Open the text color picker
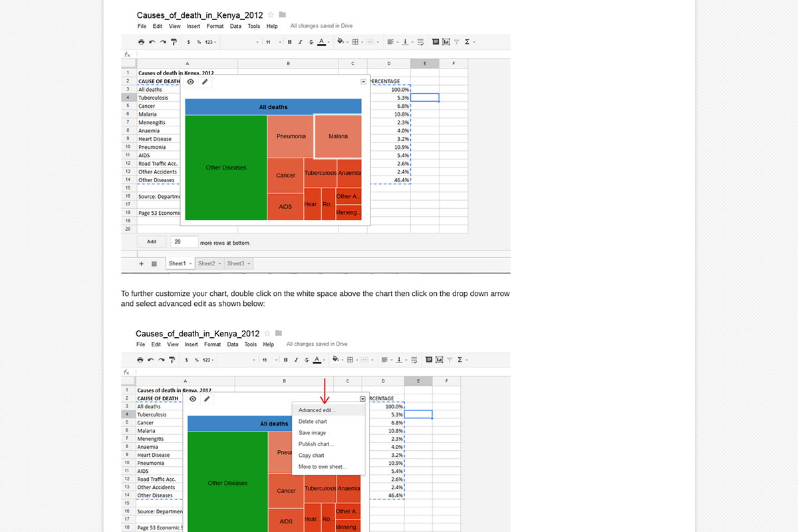This screenshot has height=532, width=798. [320, 41]
